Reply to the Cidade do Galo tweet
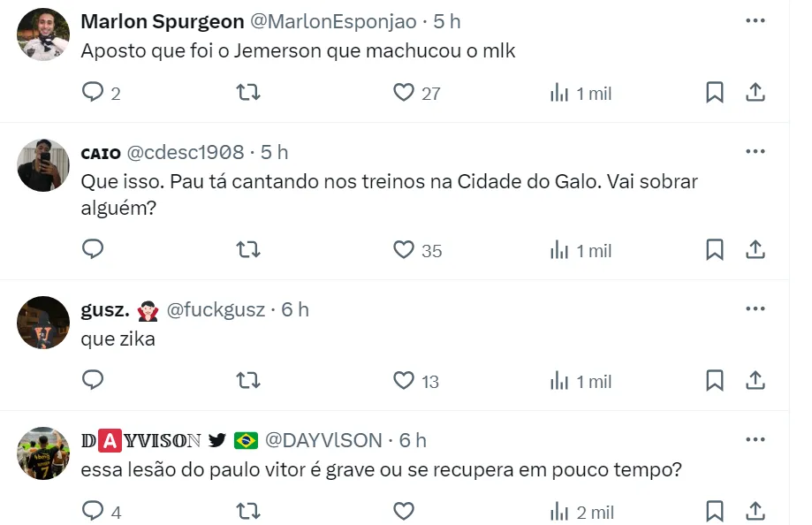Screen dimensions: 812x525 coord(93,250)
